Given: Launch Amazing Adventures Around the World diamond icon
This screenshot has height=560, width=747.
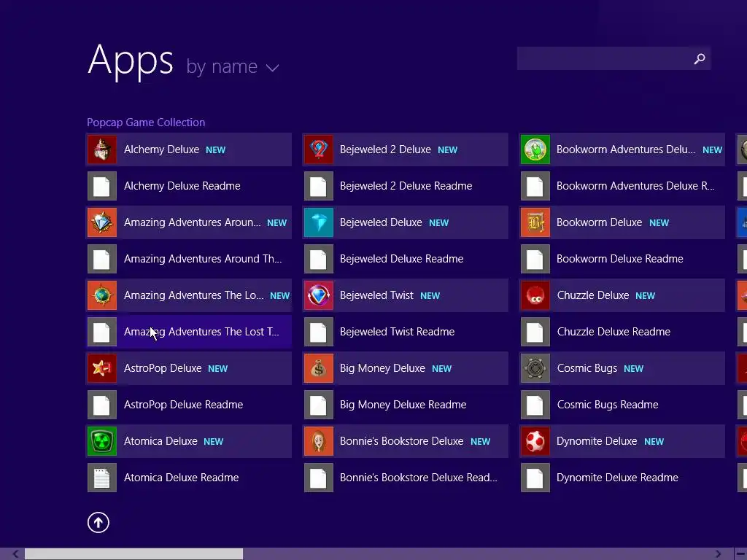Looking at the screenshot, I should coord(102,222).
